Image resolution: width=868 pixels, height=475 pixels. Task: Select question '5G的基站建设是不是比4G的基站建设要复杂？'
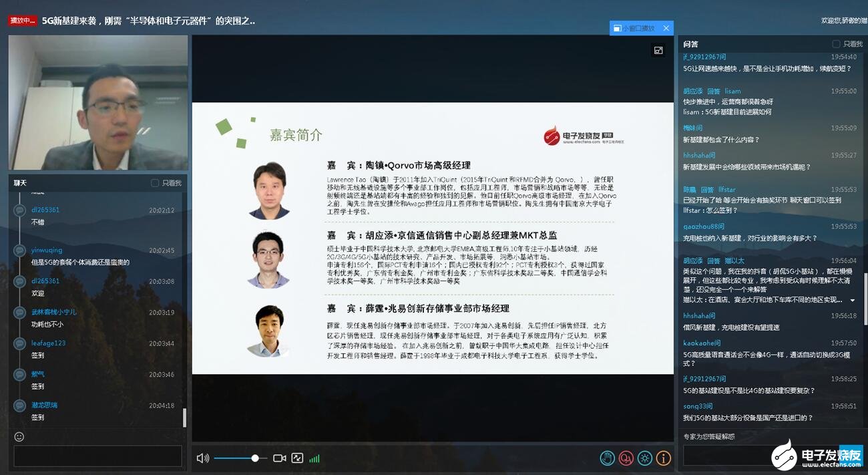click(749, 390)
